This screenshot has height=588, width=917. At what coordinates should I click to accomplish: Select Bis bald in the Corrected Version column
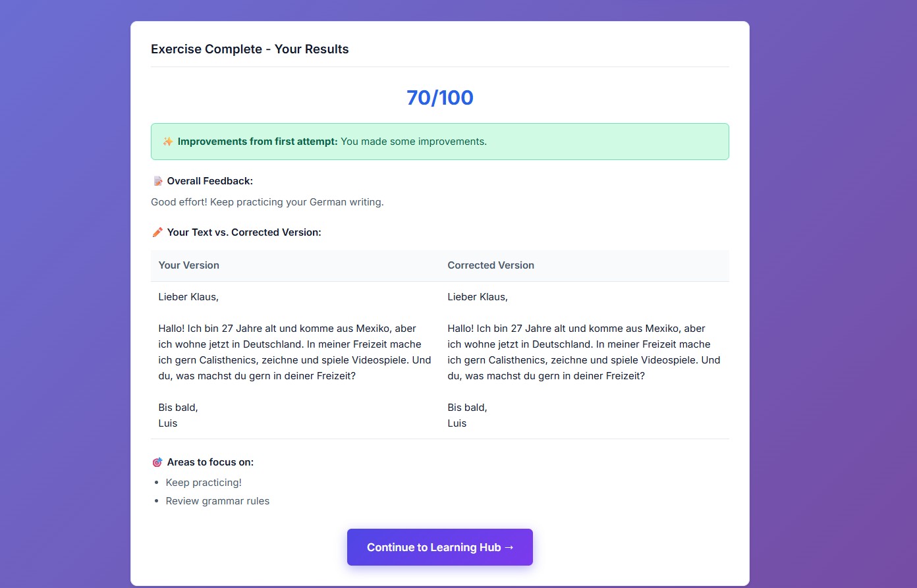click(x=467, y=407)
